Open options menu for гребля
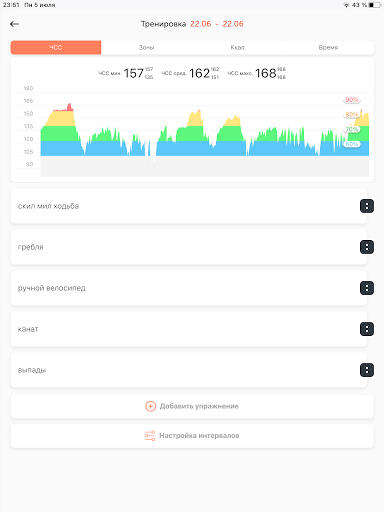Screen dimensions: 384x512 [x=367, y=247]
